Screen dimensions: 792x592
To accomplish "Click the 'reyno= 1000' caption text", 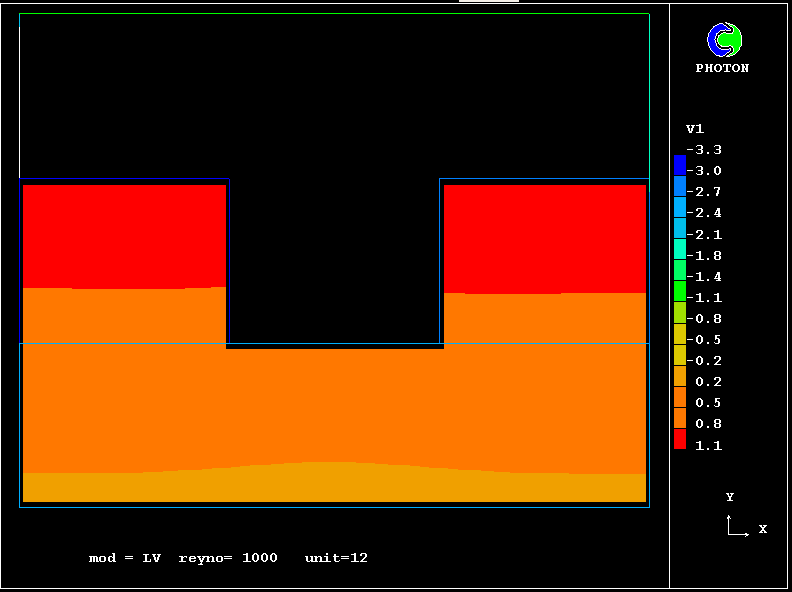I will click(x=228, y=558).
